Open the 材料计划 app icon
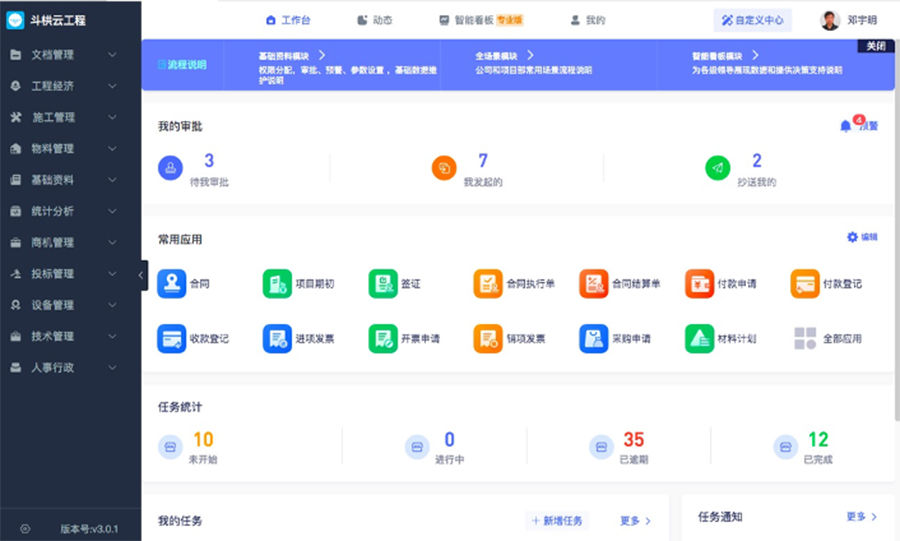The height and width of the screenshot is (541, 900). click(x=699, y=339)
